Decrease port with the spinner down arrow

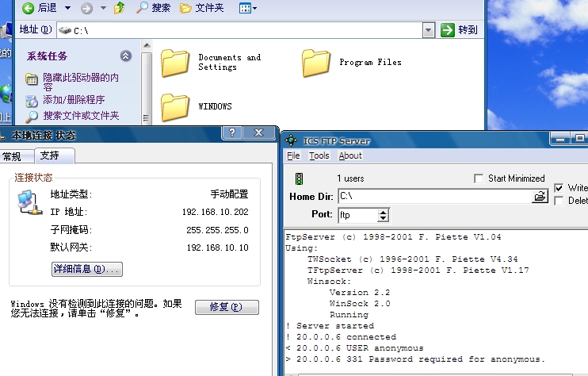(383, 219)
